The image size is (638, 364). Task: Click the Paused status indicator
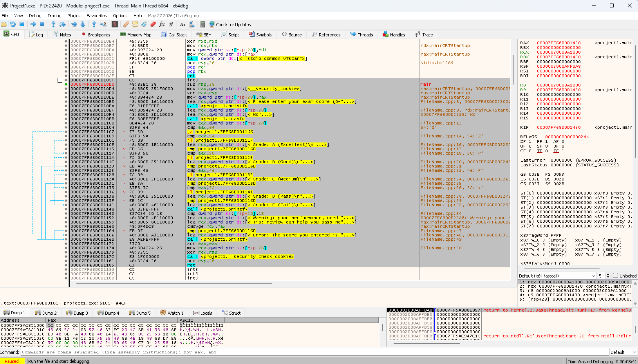(12, 361)
